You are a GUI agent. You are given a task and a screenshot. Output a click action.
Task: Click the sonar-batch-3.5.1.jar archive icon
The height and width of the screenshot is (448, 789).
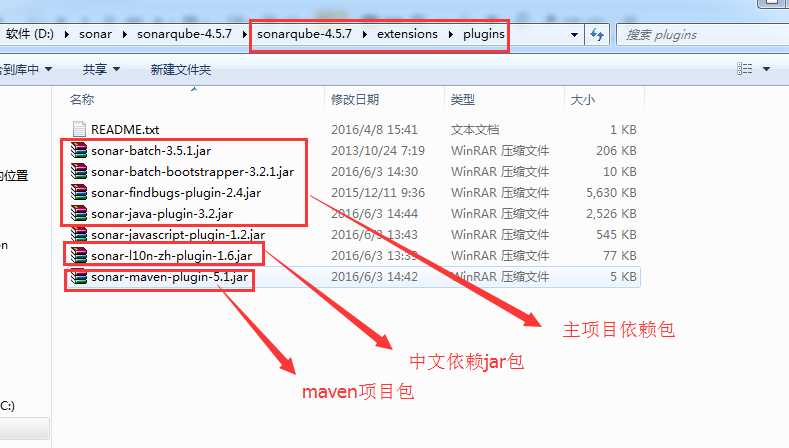click(x=79, y=151)
